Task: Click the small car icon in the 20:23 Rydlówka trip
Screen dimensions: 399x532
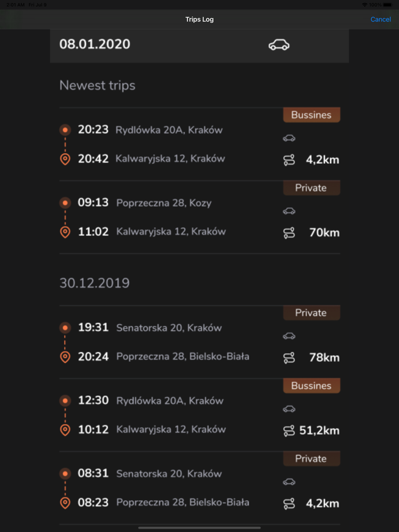Action: pyautogui.click(x=289, y=138)
